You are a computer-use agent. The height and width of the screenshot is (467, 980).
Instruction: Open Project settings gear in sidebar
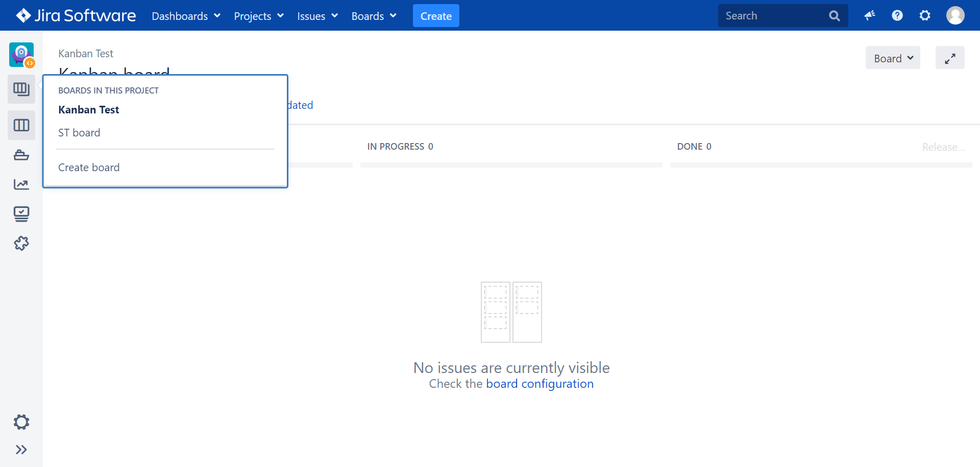click(21, 422)
